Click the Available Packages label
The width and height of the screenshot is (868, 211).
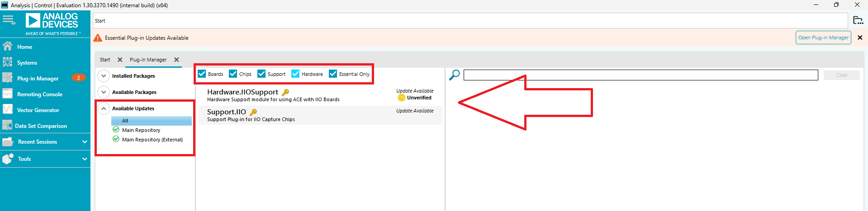tap(134, 92)
